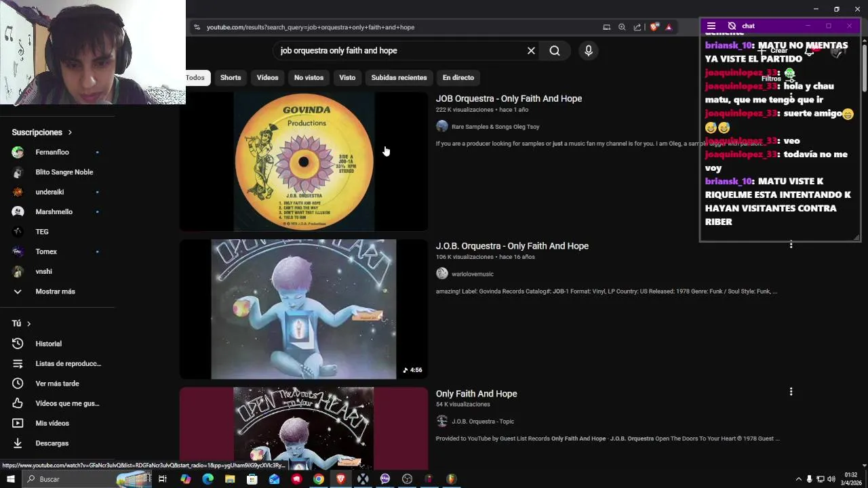Expand the Suscripciones section arrow

(x=69, y=132)
